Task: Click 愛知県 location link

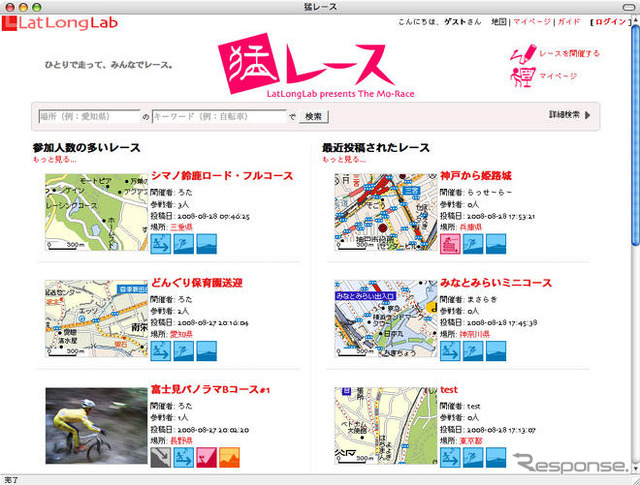Action: [181, 334]
